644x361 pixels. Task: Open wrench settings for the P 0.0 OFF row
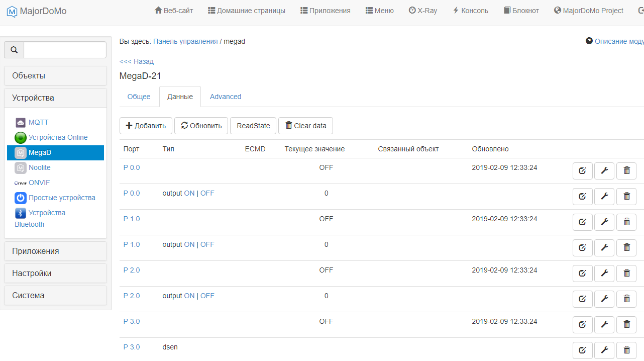point(604,170)
